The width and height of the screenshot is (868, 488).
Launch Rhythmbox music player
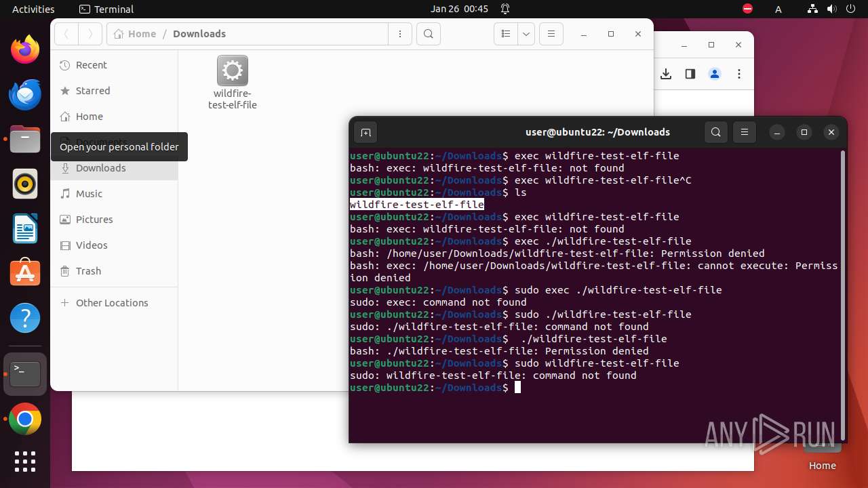click(x=25, y=184)
